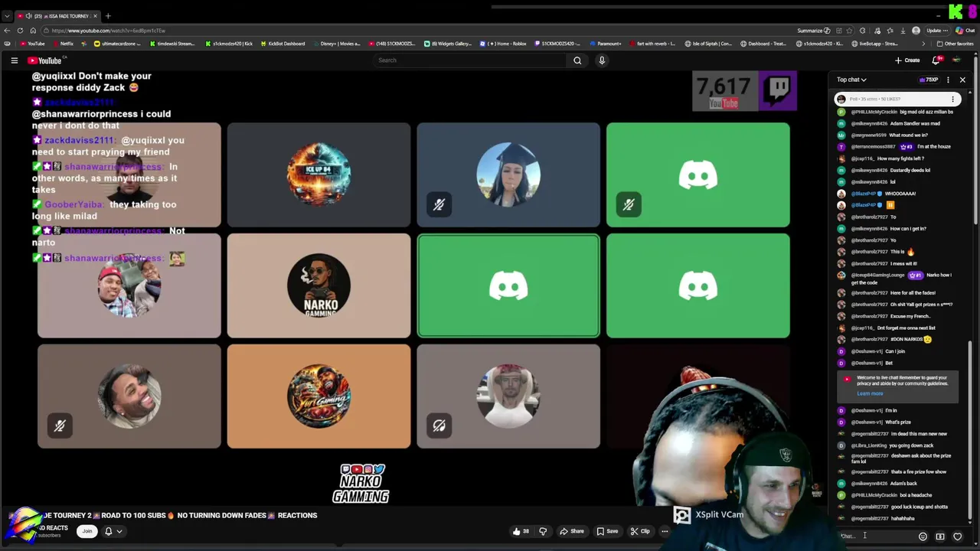Image resolution: width=980 pixels, height=551 pixels.
Task: Open the Isle of Siptah bookmark
Action: (708, 44)
